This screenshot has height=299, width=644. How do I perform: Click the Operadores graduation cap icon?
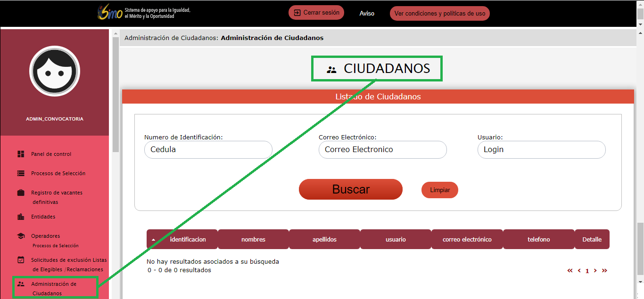tap(21, 236)
